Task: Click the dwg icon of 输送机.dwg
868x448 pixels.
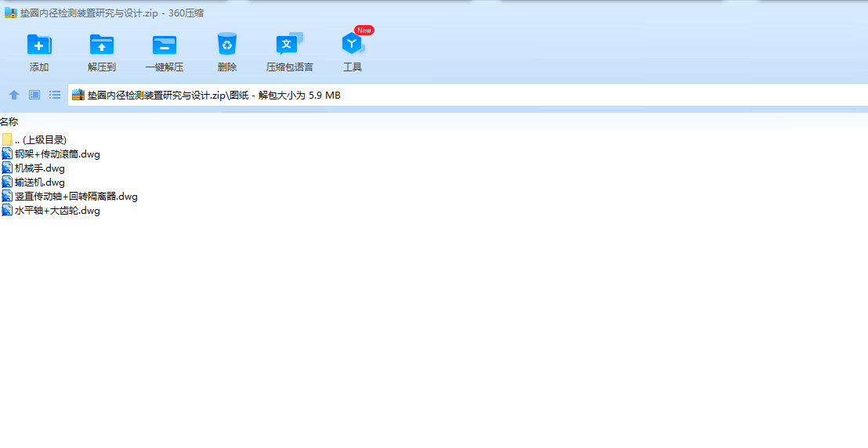Action: 7,182
